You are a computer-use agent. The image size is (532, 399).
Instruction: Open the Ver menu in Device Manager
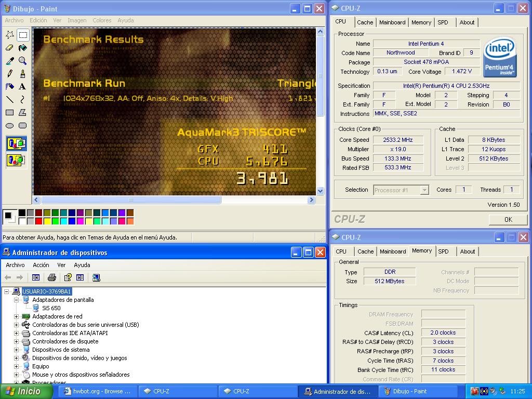[61, 265]
